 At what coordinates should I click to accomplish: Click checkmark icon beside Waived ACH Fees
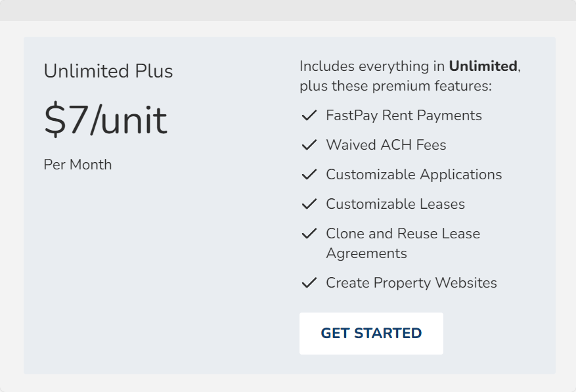(309, 144)
